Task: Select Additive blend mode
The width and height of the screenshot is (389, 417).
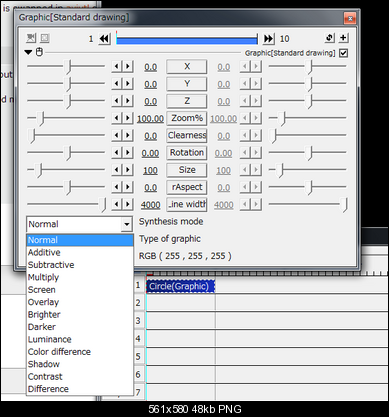Action: (x=80, y=252)
